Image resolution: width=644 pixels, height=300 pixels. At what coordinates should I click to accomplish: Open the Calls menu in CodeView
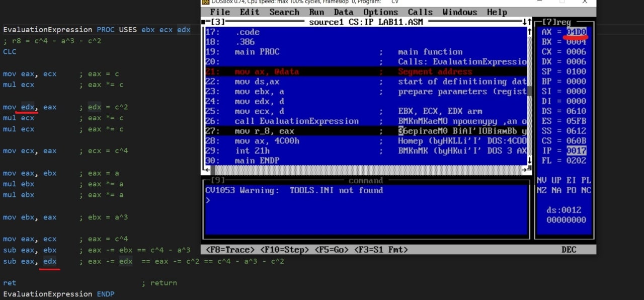(x=420, y=12)
